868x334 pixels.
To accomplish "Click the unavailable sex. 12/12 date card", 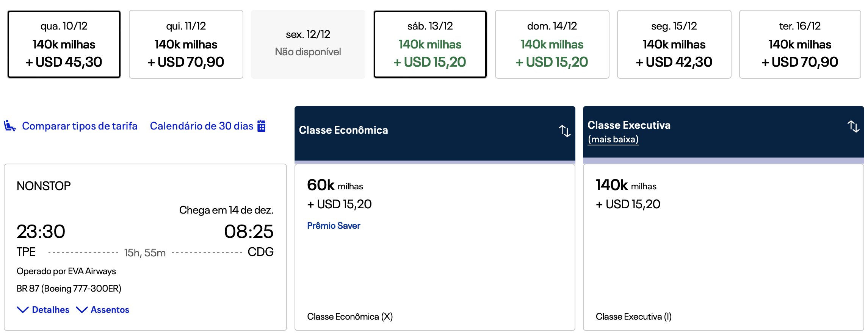I will coord(308,44).
